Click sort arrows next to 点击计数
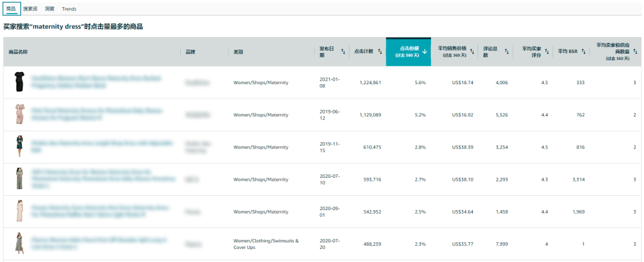 coord(380,52)
